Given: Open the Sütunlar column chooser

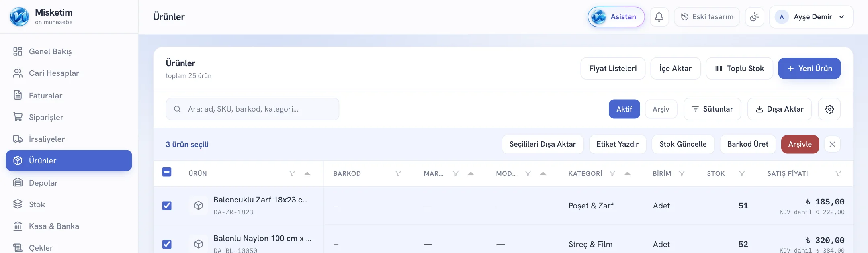Looking at the screenshot, I should [x=712, y=109].
